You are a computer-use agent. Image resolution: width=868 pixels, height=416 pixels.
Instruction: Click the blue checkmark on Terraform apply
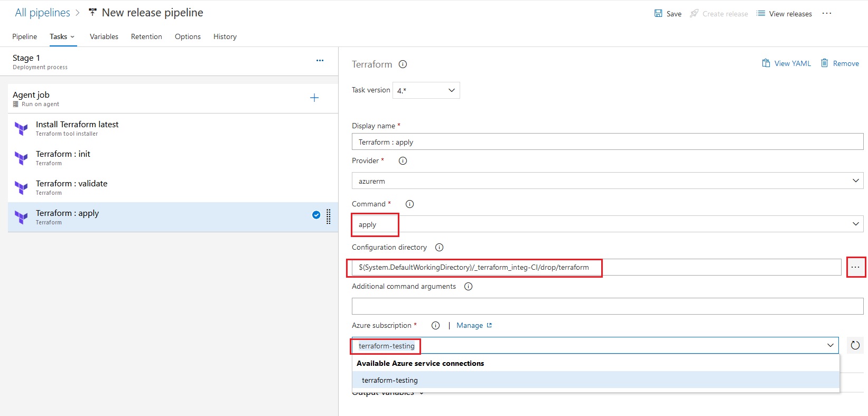(316, 215)
